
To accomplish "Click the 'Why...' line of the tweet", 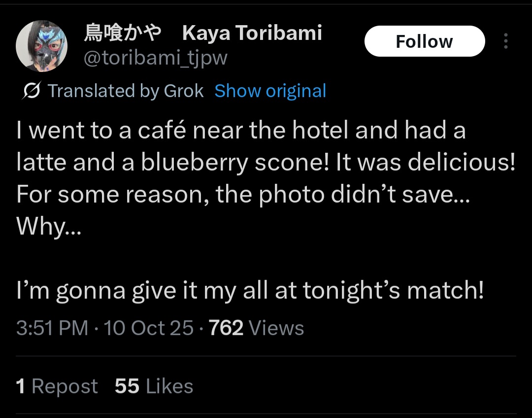I will point(47,227).
